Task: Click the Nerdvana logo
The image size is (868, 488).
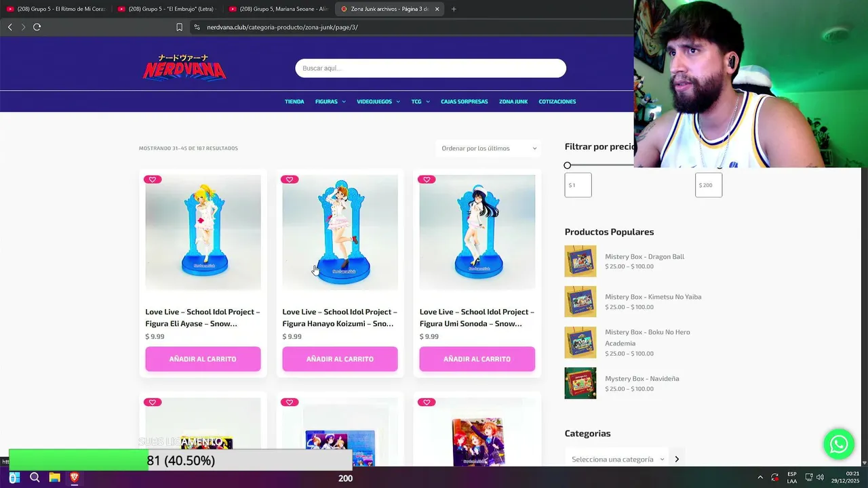Action: click(184, 67)
